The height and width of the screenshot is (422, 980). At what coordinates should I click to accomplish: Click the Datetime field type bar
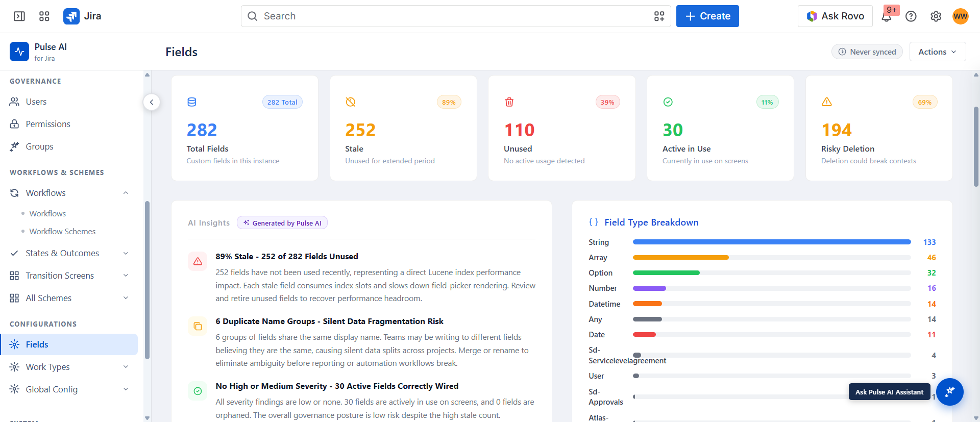[772, 304]
